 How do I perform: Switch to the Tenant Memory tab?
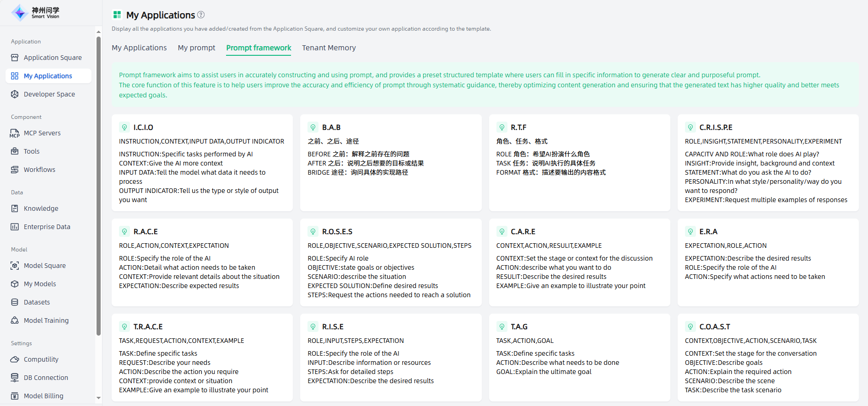[x=329, y=48]
